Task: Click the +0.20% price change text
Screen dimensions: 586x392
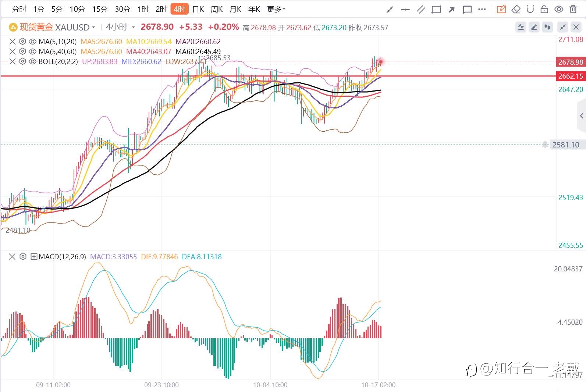Action: tap(223, 27)
